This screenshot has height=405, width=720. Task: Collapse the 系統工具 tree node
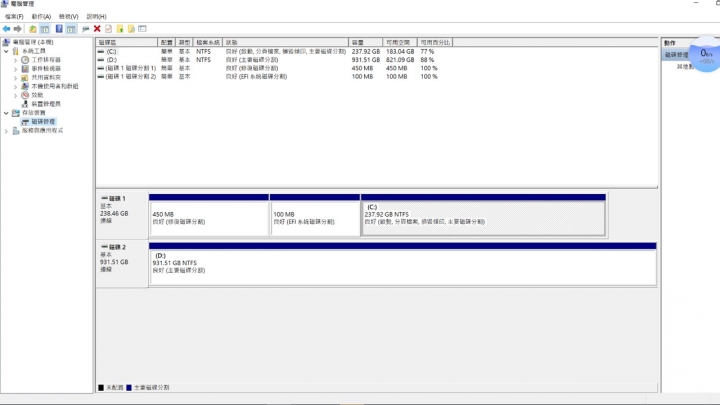[x=6, y=51]
